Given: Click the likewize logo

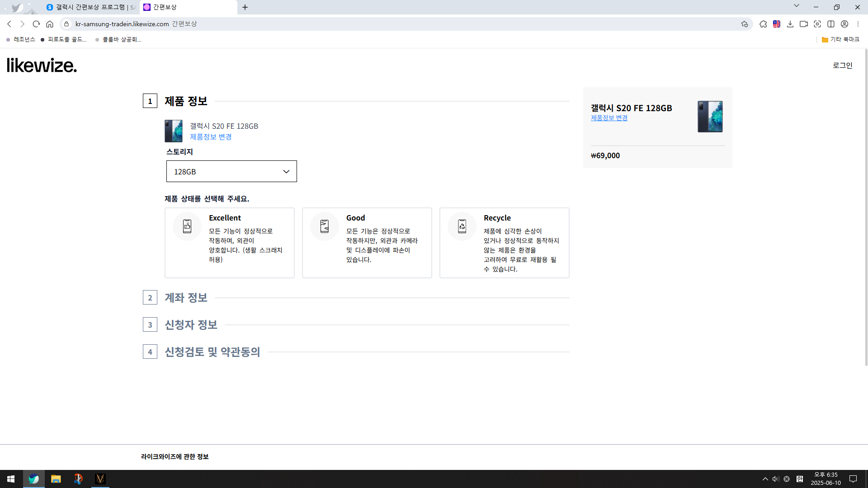Looking at the screenshot, I should (x=42, y=66).
